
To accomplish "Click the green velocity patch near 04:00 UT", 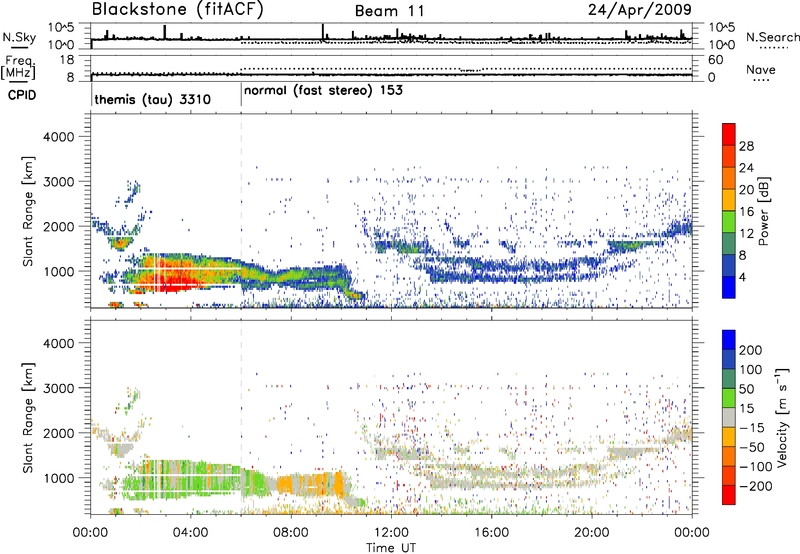I will [189, 477].
